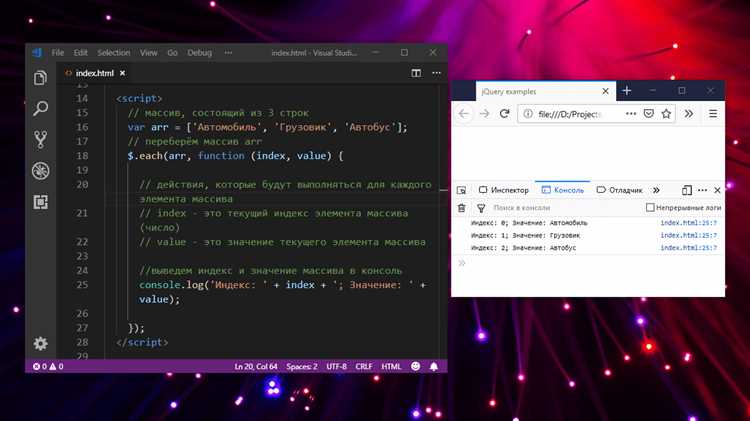Expand the browser toolbar overflow menu

[688, 114]
